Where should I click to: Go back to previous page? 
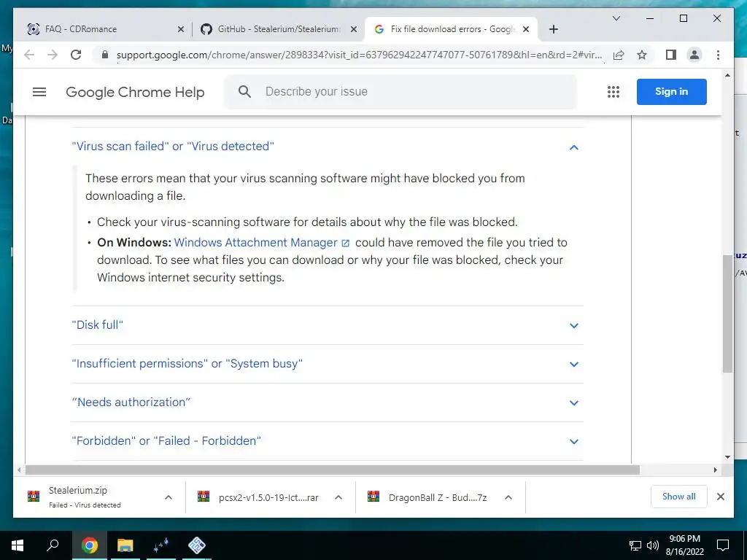pyautogui.click(x=29, y=55)
